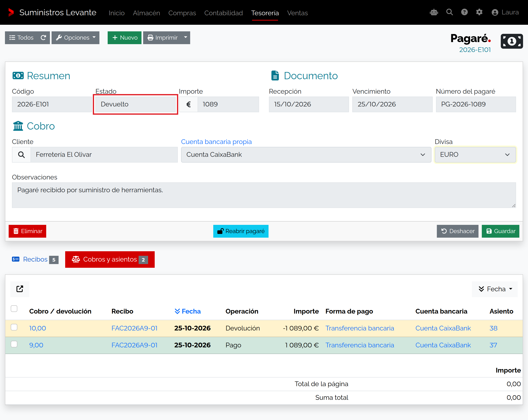Click the Laura user profile
Screen dimensions: 528x420
[x=505, y=12]
